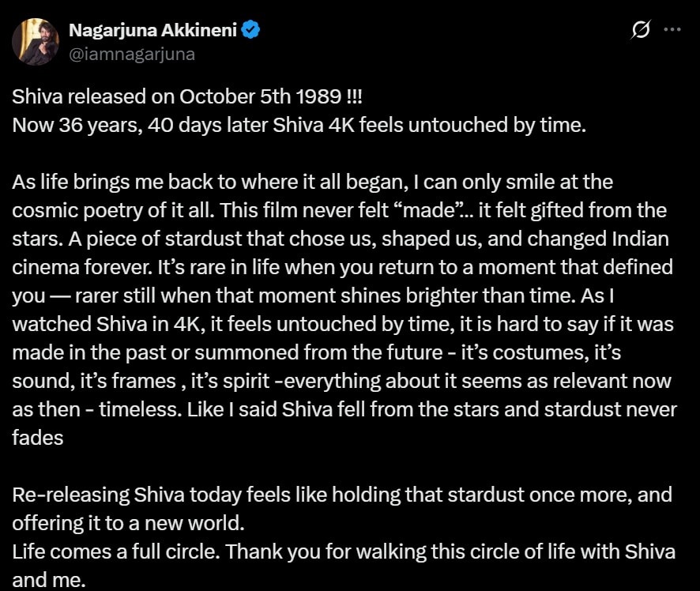Click the line starting "Now 36 years, 40 days"
Viewport: 700px width, 591px height.
(299, 126)
